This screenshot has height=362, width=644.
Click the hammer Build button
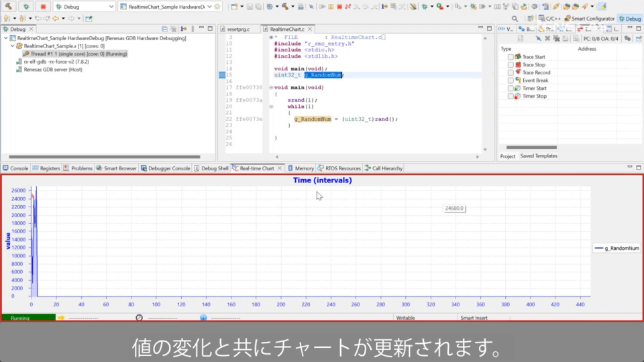coord(9,7)
